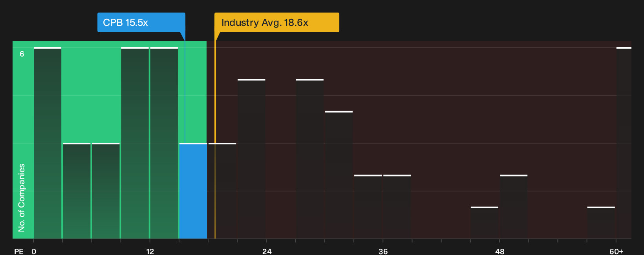Click the x-axis value 12
Viewport: 644px width, 255px height.
150,251
